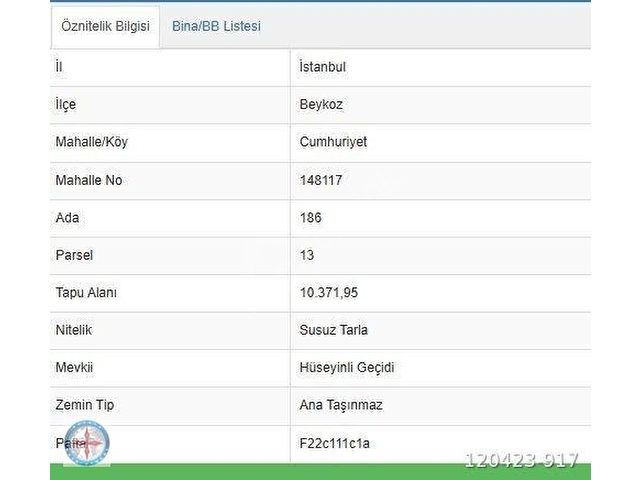Click the İl row label
Viewport: 640px width, 480px height.
[59, 66]
